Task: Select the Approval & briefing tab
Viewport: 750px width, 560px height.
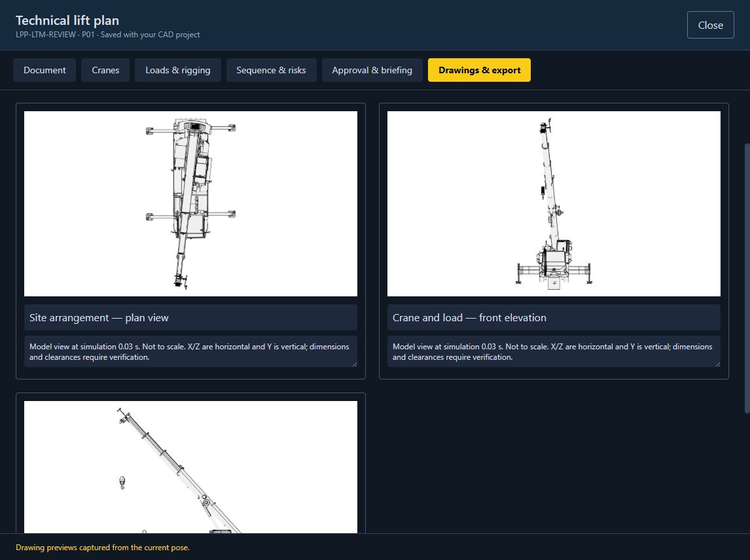Action: 372,70
